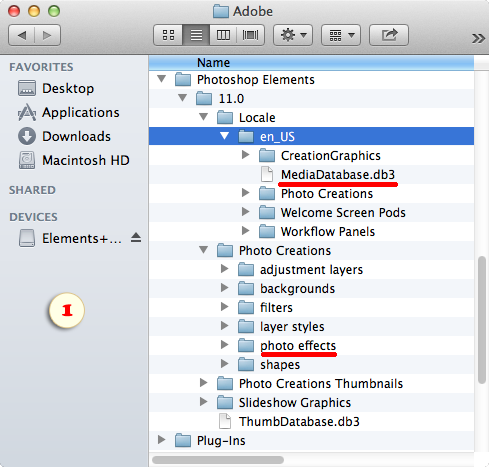Collapse the en_US folder

pos(224,136)
